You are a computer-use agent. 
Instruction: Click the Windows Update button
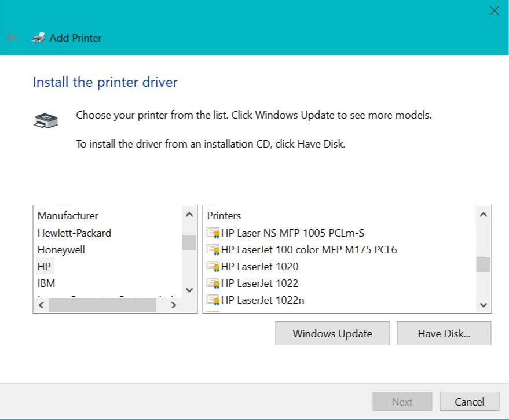(x=332, y=333)
